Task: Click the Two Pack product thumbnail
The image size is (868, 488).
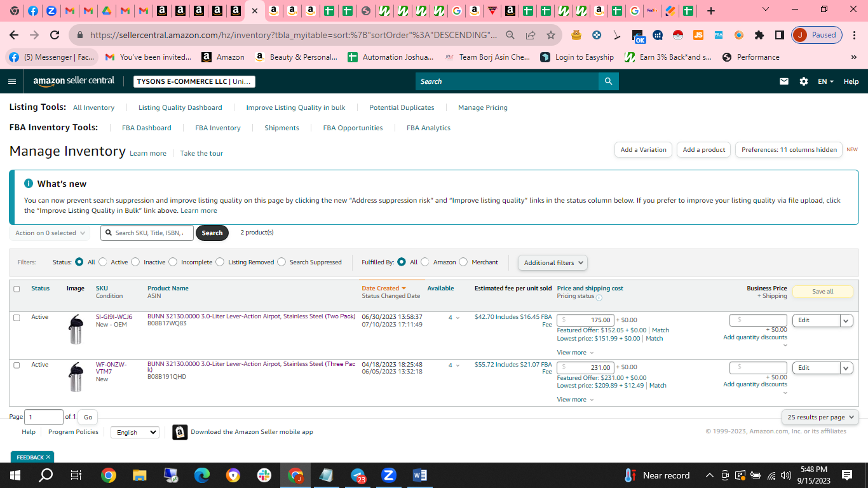Action: [76, 329]
